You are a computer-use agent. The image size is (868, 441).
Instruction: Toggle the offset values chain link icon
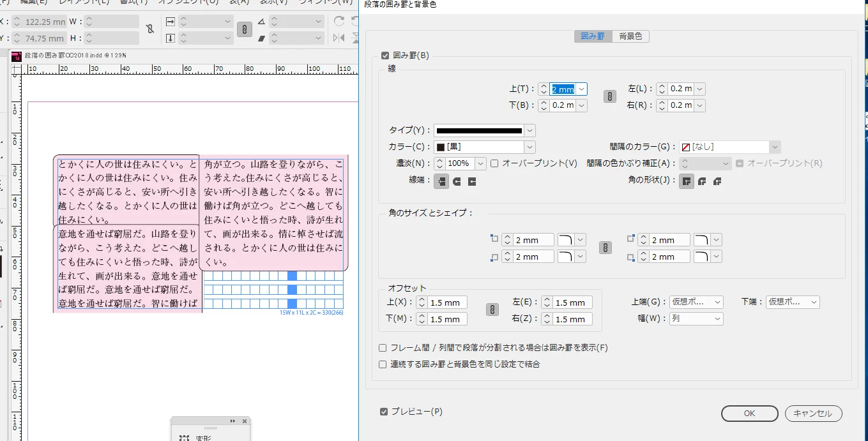[x=492, y=310]
